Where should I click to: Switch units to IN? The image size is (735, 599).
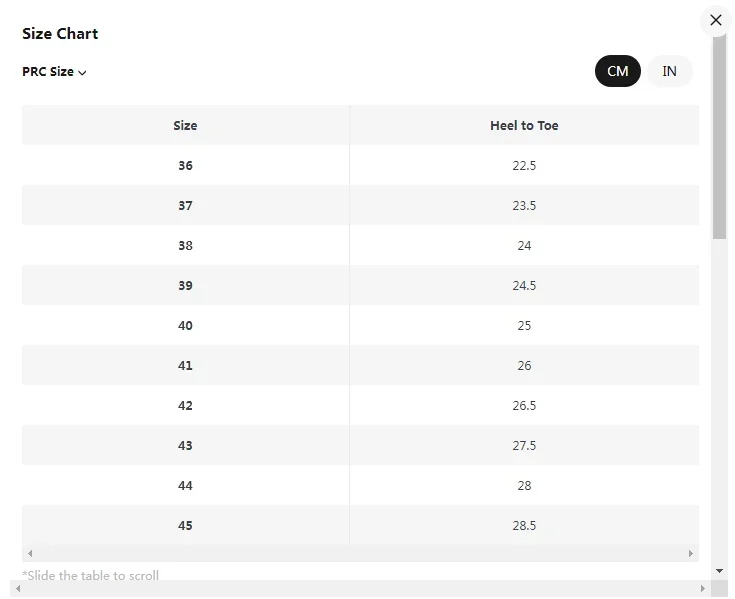[669, 71]
